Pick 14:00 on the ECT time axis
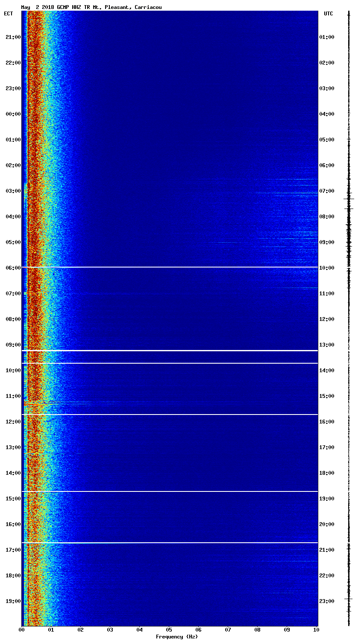 click(x=13, y=473)
